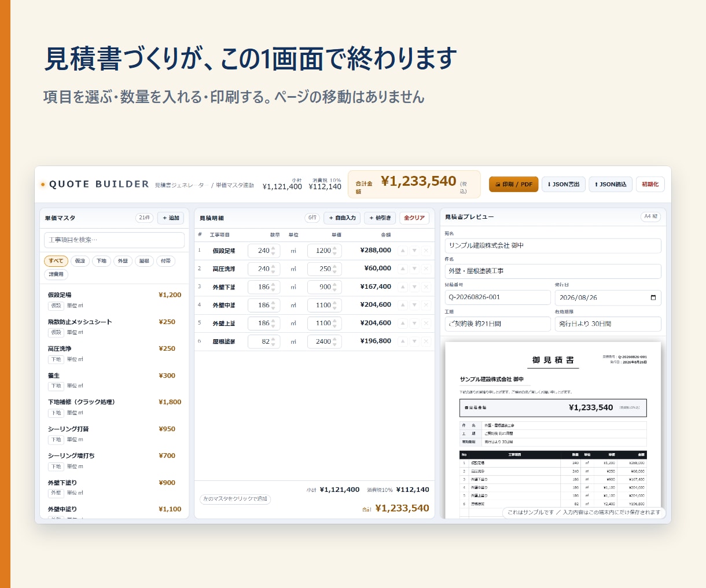Image resolution: width=706 pixels, height=588 pixels.
Task: Add シーリング増打ち from unit master
Action: tap(114, 461)
